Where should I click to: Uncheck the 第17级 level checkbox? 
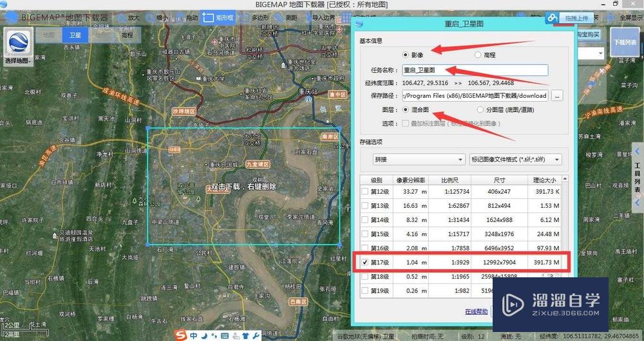click(x=365, y=263)
